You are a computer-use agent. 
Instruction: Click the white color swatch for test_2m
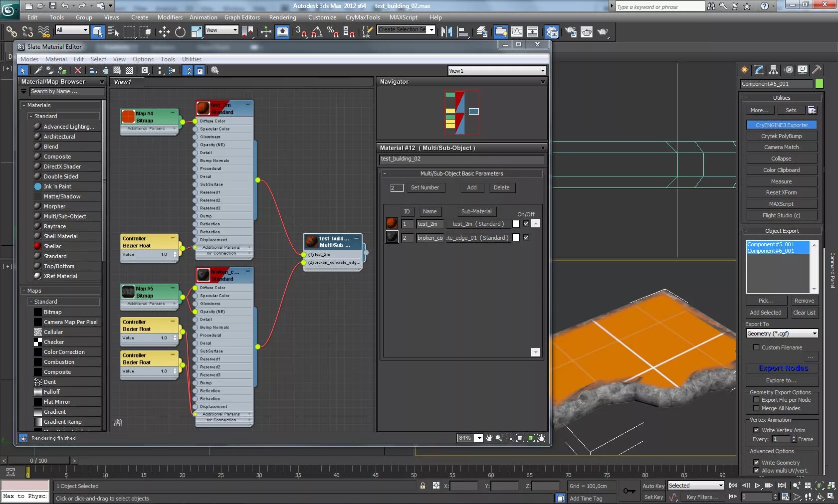point(516,224)
